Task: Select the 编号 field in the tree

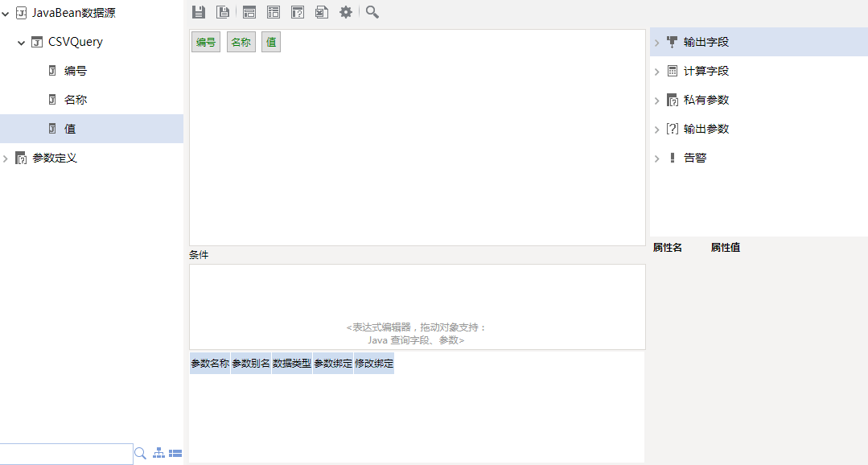Action: click(x=76, y=71)
